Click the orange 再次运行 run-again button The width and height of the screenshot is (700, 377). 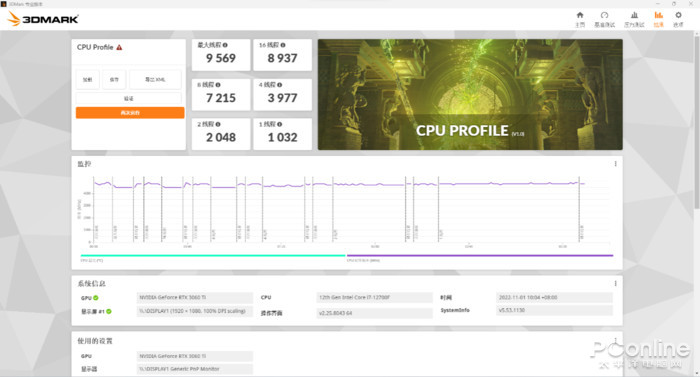(130, 113)
